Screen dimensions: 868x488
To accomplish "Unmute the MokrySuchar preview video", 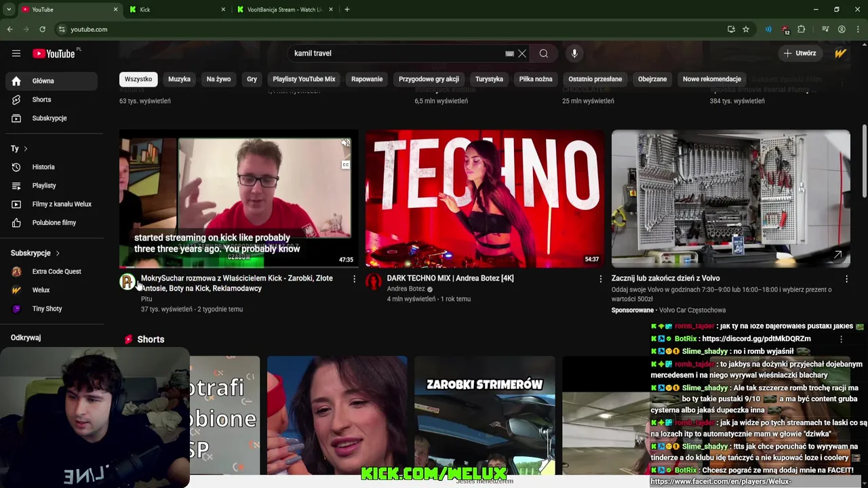I will coord(346,143).
